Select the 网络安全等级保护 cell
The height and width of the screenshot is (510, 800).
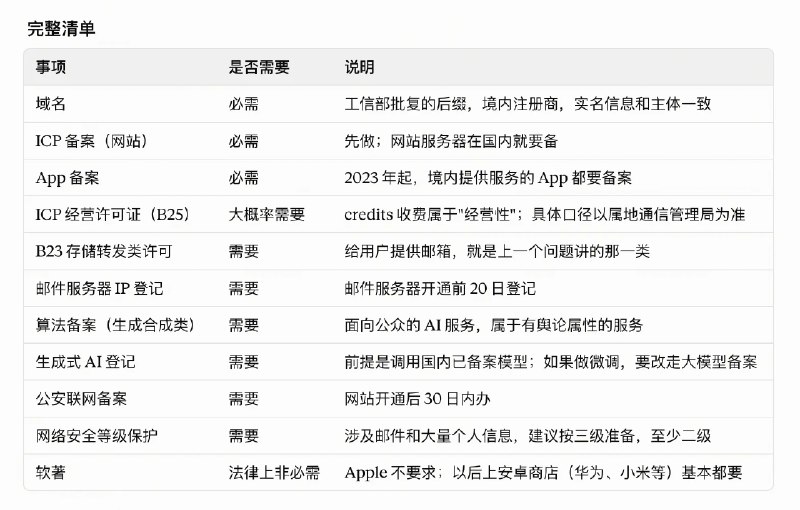pos(96,436)
